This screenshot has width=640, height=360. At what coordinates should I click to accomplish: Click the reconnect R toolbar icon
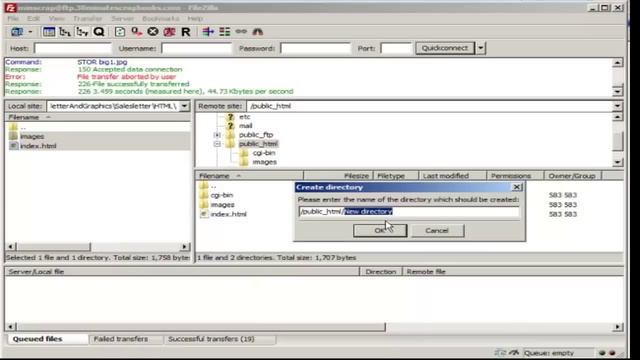click(186, 32)
